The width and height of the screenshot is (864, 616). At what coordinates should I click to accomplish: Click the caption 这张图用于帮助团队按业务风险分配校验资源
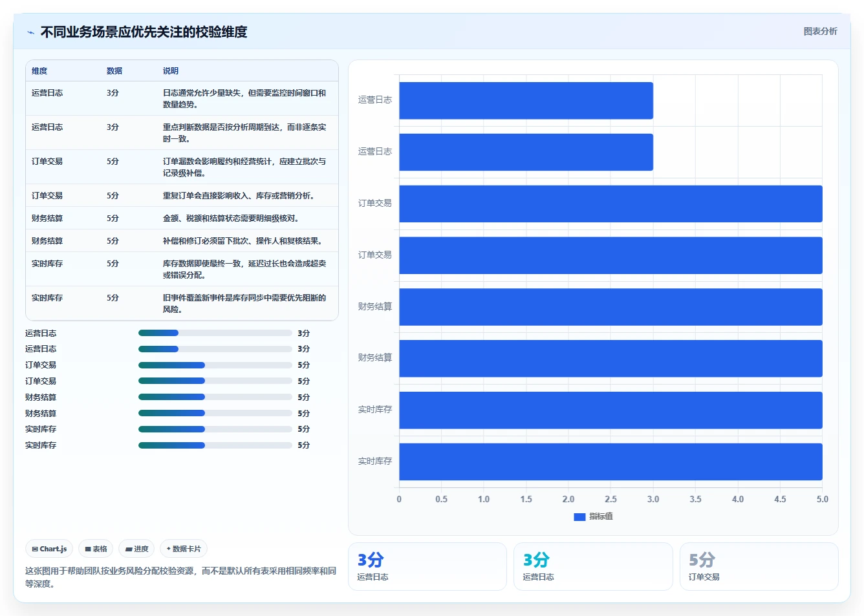point(180,577)
